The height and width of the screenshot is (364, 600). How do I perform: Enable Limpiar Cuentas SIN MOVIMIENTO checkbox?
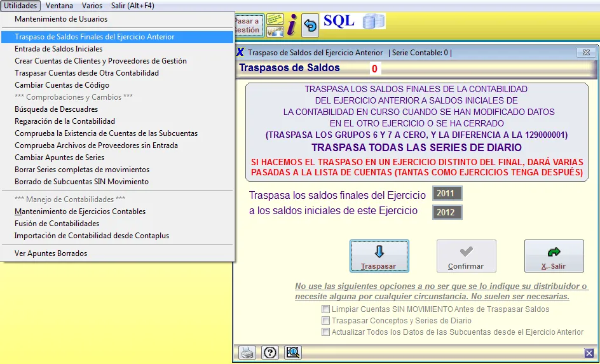point(326,309)
